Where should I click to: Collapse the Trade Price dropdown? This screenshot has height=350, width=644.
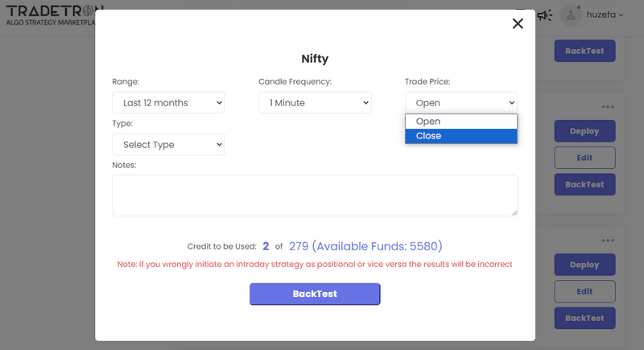(x=460, y=103)
